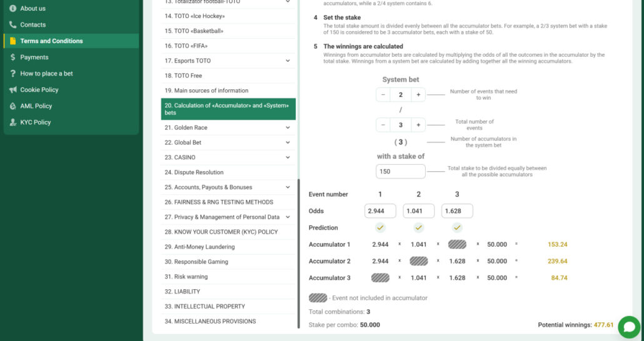Screen dimensions: 644x341
Task: Toggle prediction checkmark for event 3
Action: coord(457,228)
